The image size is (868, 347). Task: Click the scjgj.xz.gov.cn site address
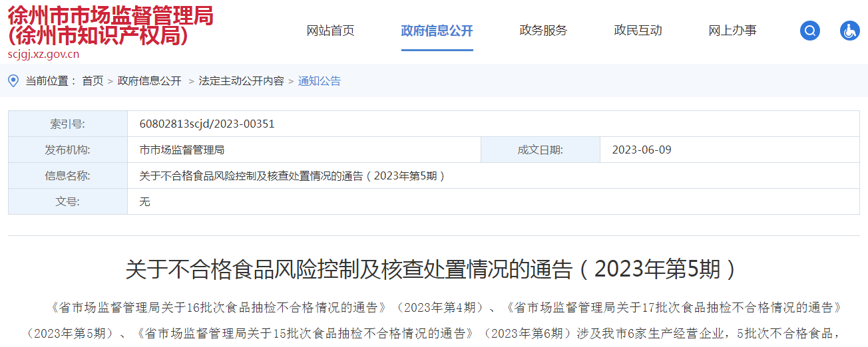pyautogui.click(x=43, y=55)
